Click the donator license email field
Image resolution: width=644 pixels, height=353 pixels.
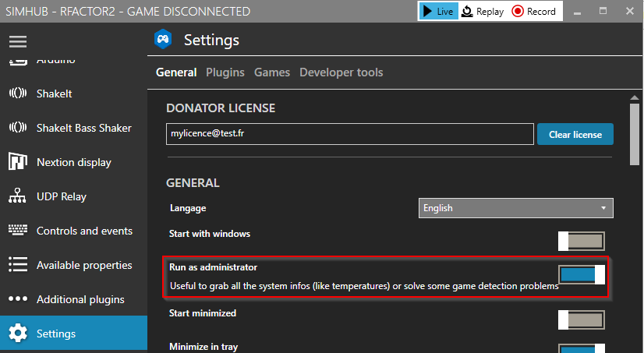tap(350, 134)
